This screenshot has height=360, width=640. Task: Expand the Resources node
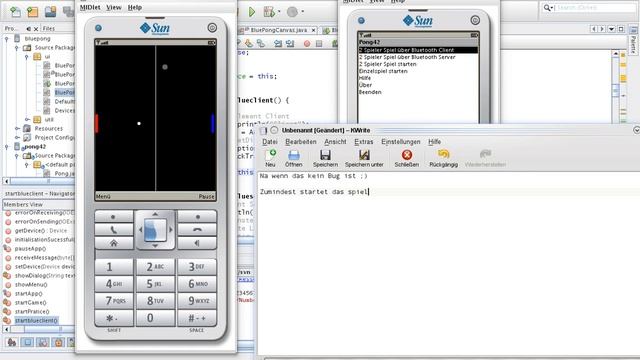pos(17,129)
